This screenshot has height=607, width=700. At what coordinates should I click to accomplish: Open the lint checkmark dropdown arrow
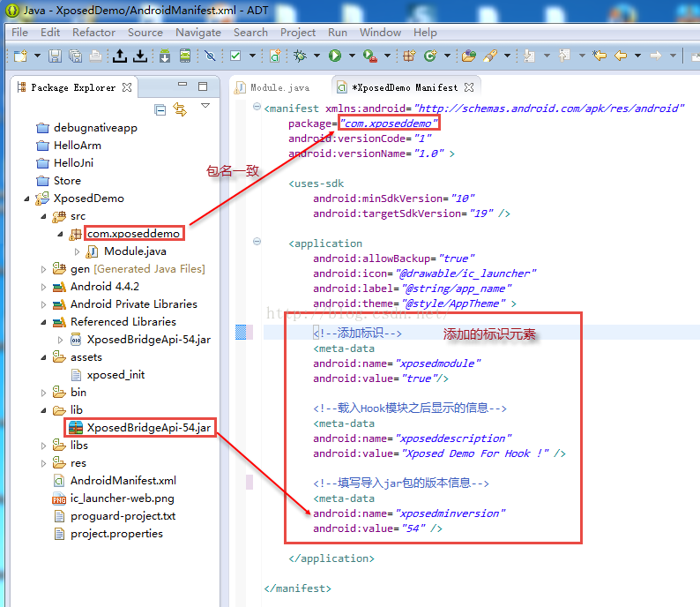(252, 56)
